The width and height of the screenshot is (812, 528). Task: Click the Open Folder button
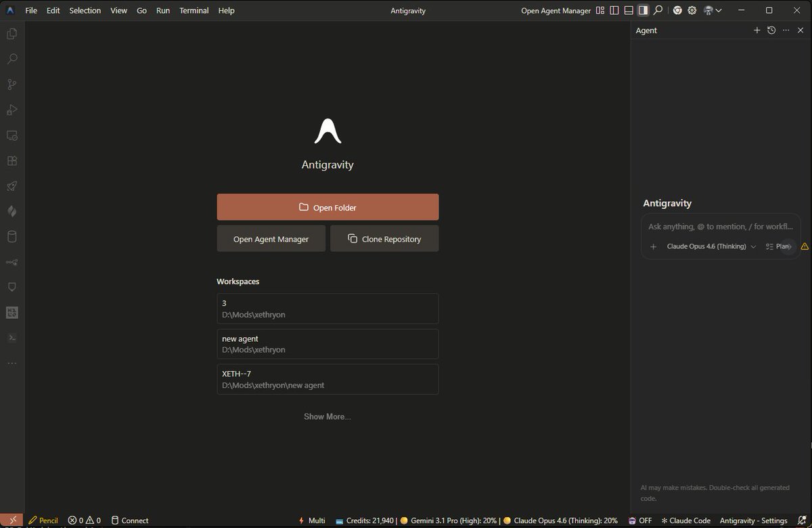tap(328, 207)
